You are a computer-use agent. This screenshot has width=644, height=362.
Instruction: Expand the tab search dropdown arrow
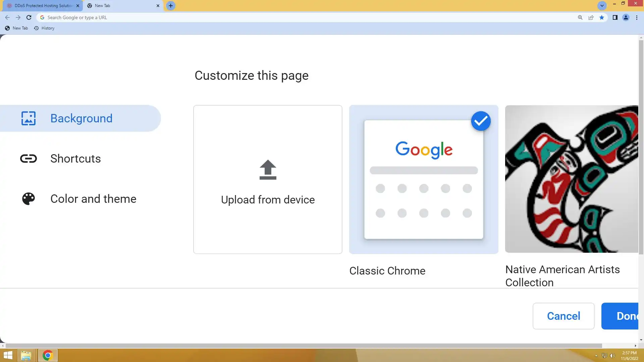pos(602,6)
